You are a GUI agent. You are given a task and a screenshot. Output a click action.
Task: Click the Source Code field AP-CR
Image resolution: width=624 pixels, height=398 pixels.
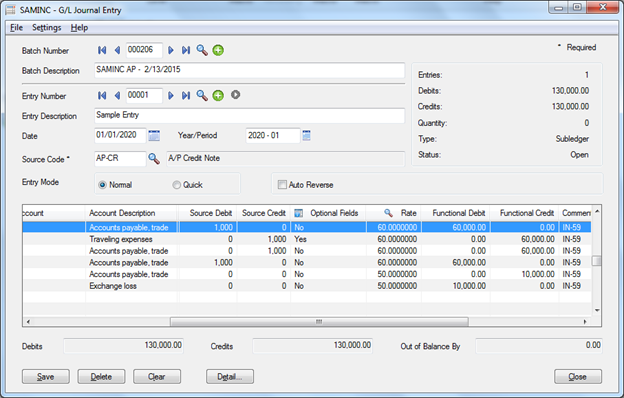(120, 158)
